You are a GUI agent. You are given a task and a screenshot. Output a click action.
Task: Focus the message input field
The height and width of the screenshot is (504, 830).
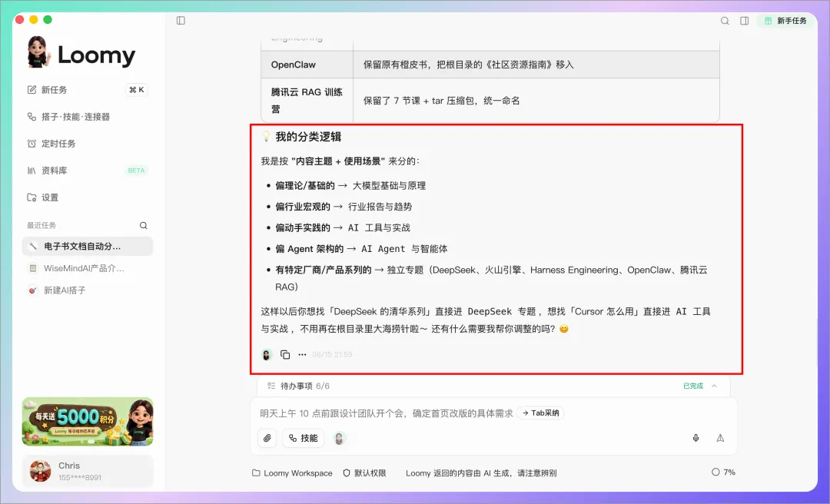385,413
